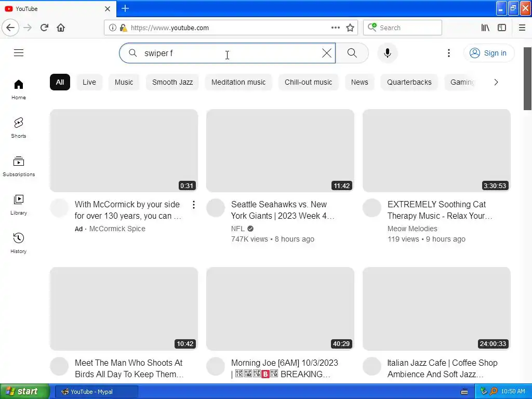Image resolution: width=532 pixels, height=399 pixels.
Task: Open McCormick Spice advertiser link
Action: (117, 229)
